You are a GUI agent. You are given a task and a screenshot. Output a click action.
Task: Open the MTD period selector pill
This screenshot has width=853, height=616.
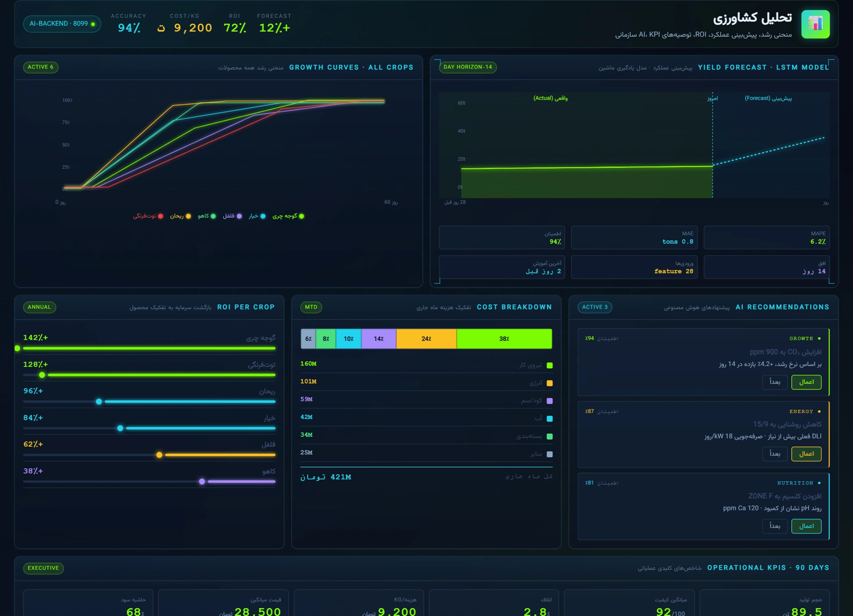[x=311, y=307]
